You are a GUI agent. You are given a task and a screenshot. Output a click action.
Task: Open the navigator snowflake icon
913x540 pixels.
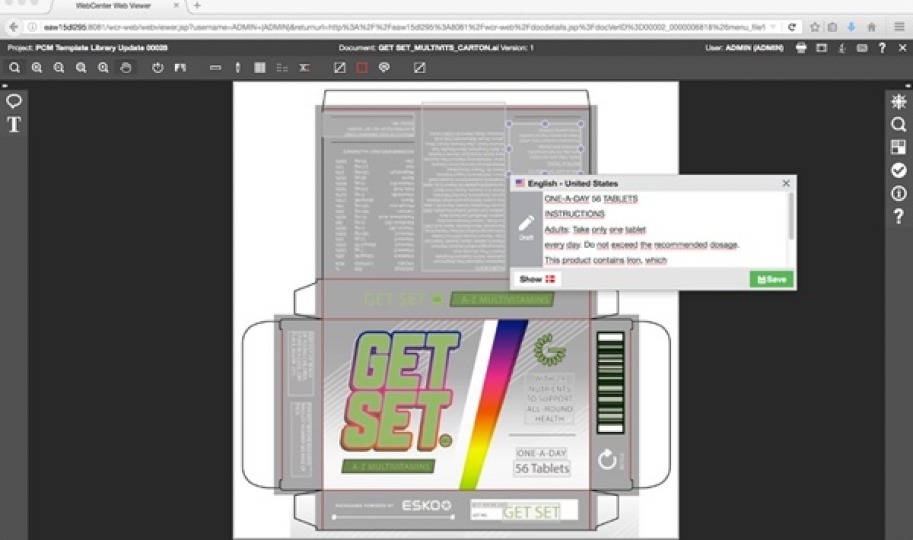[898, 102]
